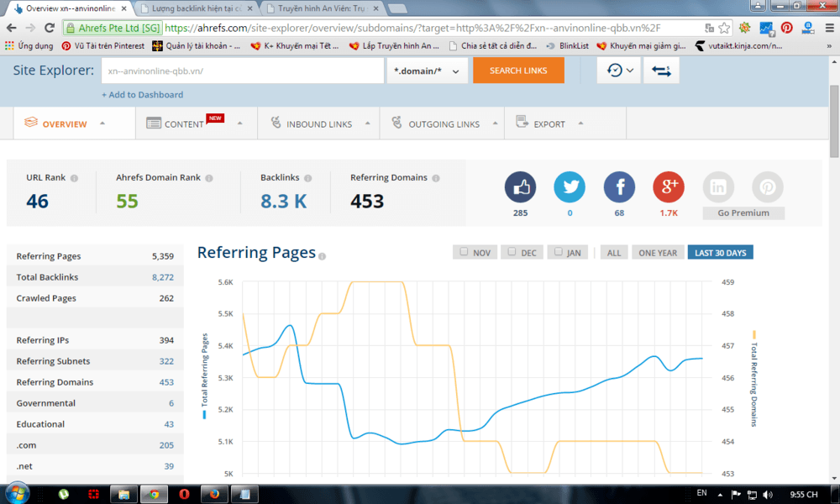Click the Google Plus circle icon
The width and height of the screenshot is (840, 504).
click(x=669, y=187)
